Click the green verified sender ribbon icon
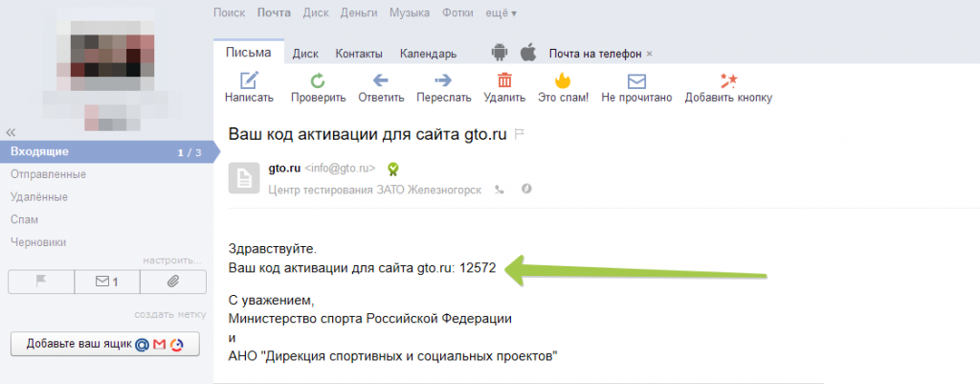Image resolution: width=980 pixels, height=384 pixels. point(392,169)
